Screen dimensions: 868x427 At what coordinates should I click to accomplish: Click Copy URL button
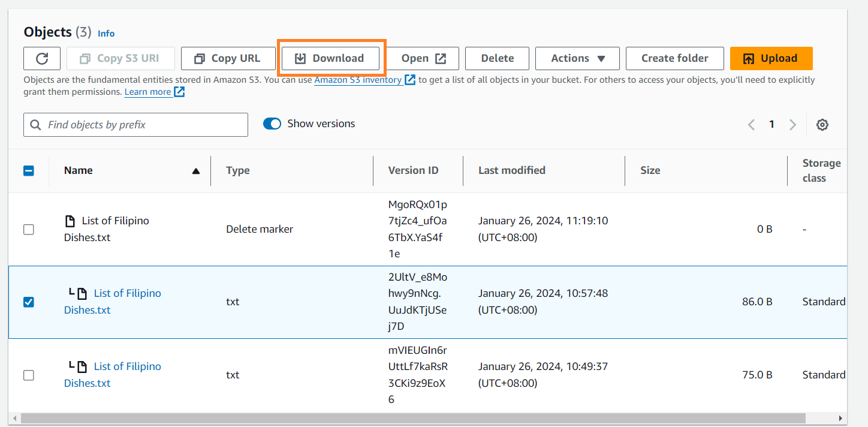pos(228,58)
